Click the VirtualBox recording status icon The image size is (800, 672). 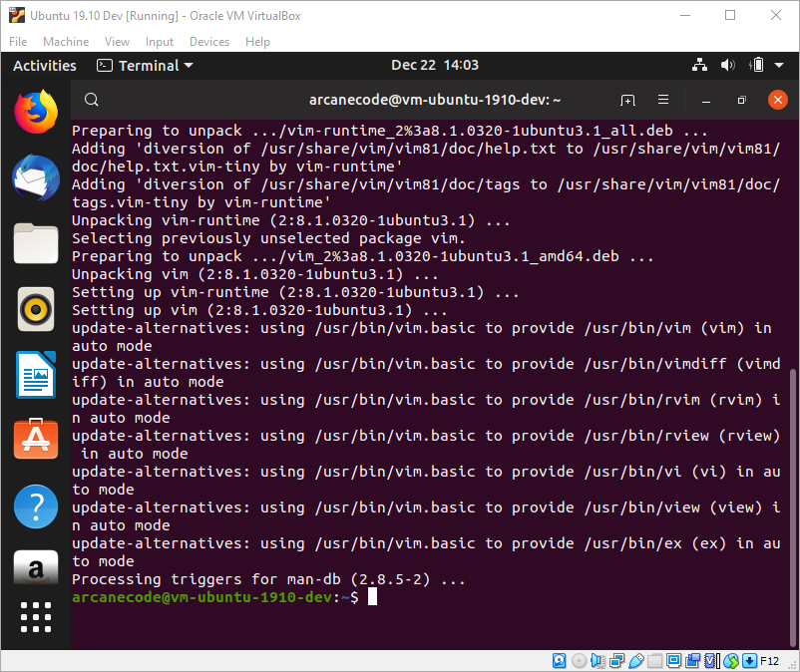693,661
